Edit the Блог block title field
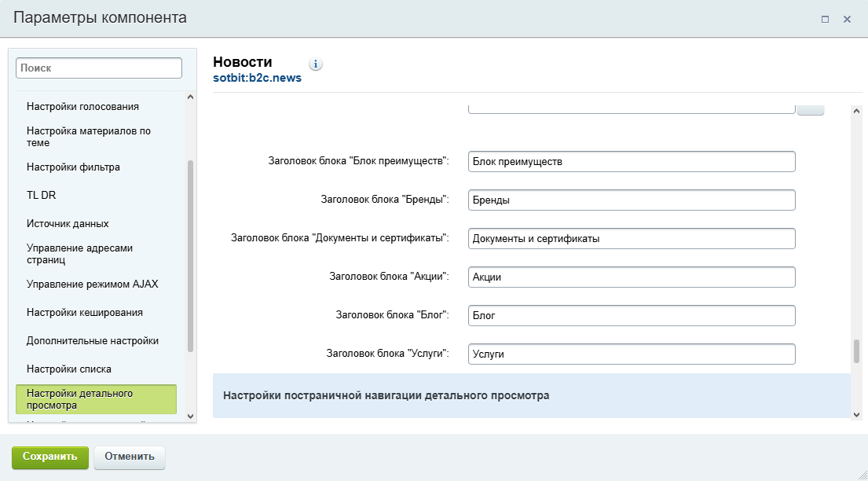This screenshot has height=481, width=868. [x=632, y=316]
